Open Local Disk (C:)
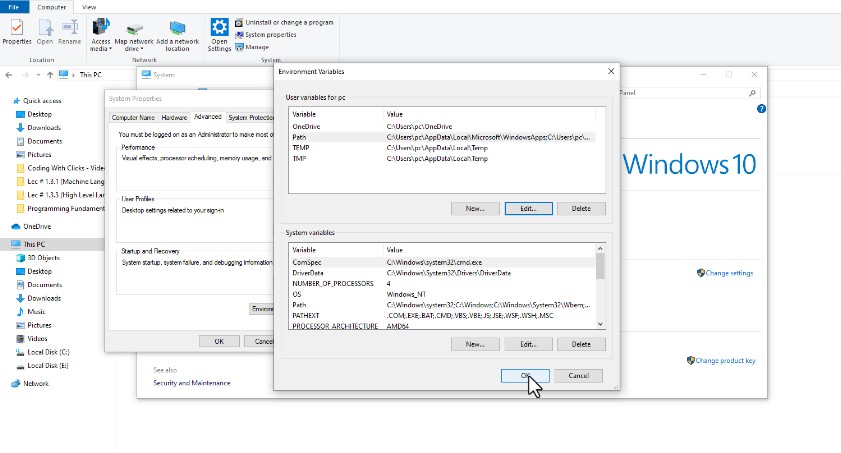Viewport: 841px width, 453px height. 42,352
